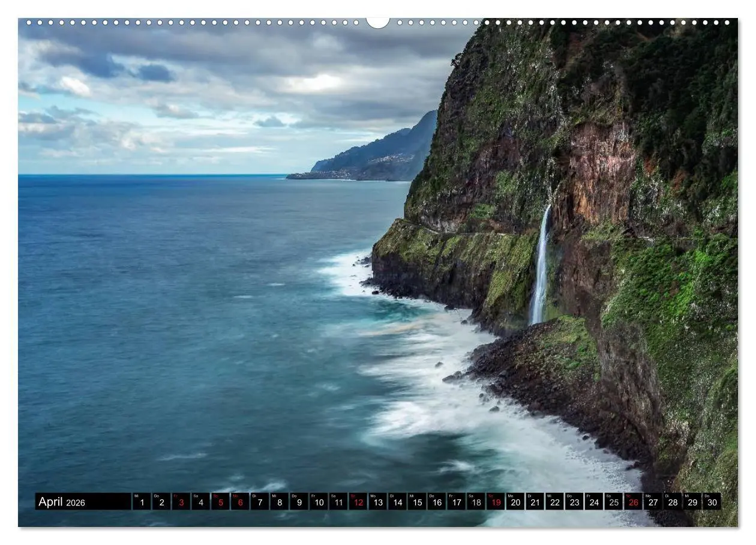Select the Sa weekday label above date 4
Screen dimensions: 756x545
pos(195,495)
